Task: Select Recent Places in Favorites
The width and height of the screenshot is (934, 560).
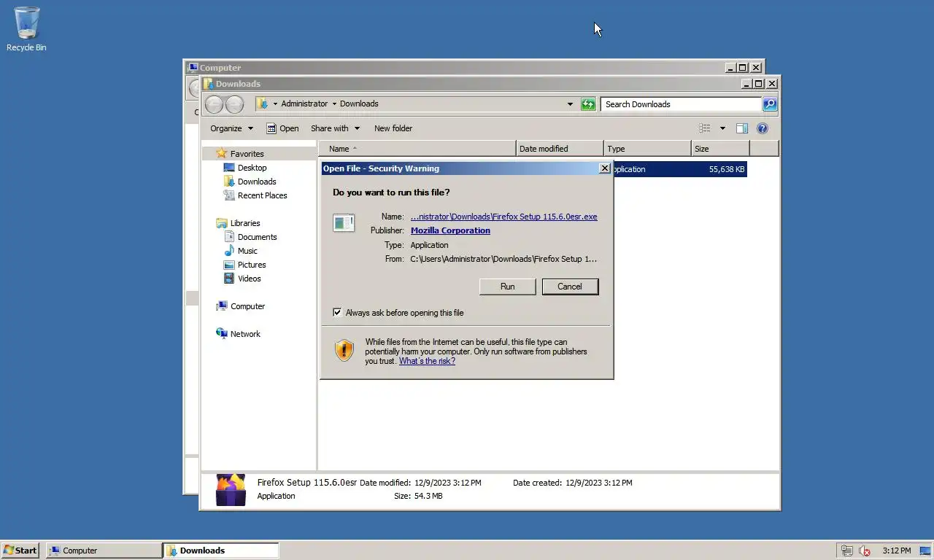Action: click(262, 195)
